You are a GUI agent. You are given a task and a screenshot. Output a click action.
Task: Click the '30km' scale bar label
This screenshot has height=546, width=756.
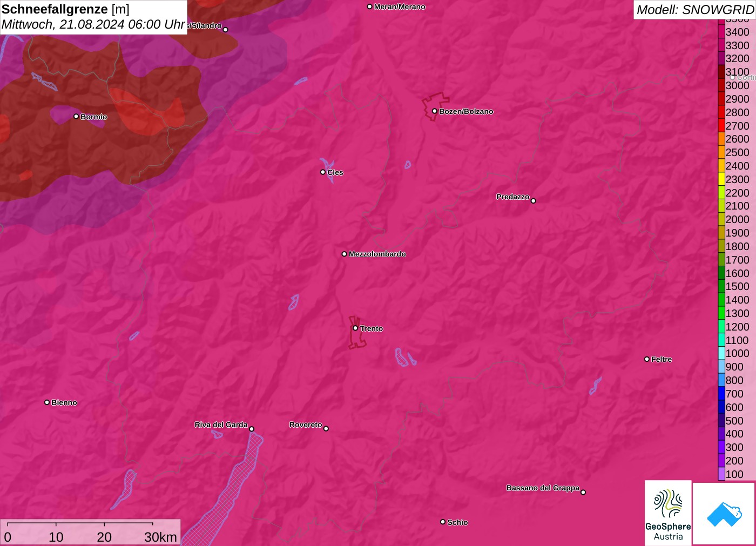160,537
